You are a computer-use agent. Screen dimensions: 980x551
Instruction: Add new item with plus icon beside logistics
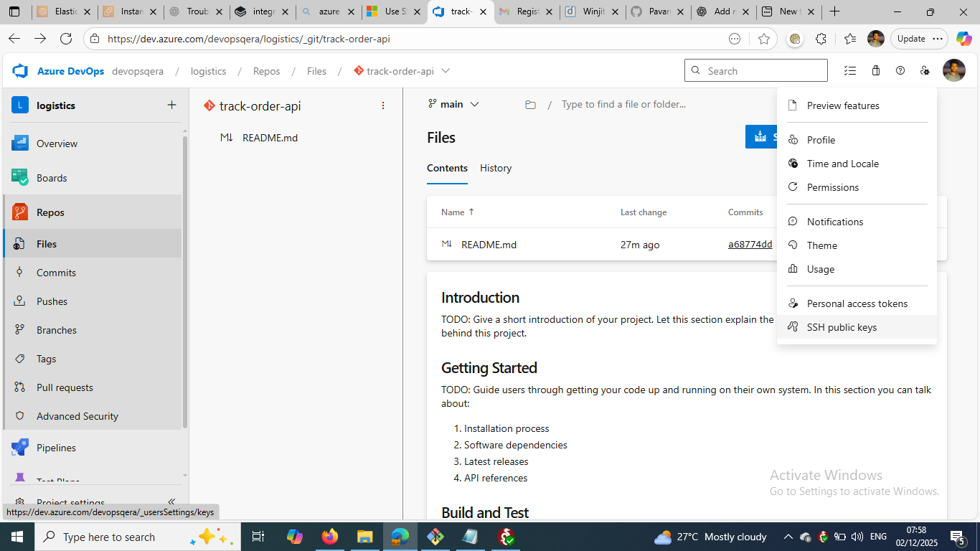(x=171, y=105)
